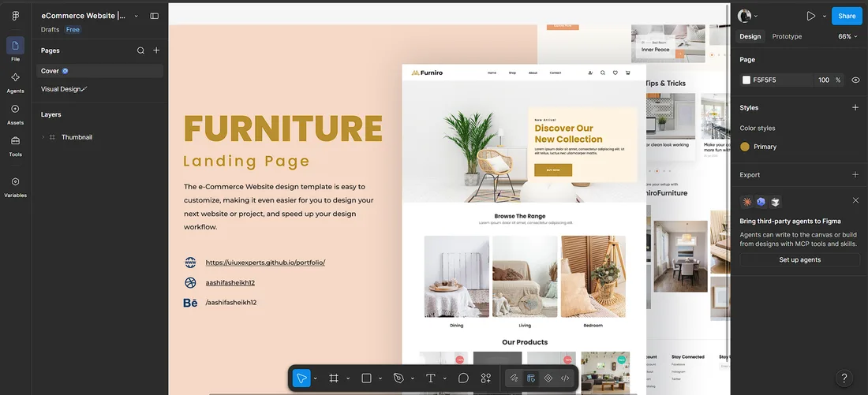Click the Bedroom category image in mockup

point(593,277)
